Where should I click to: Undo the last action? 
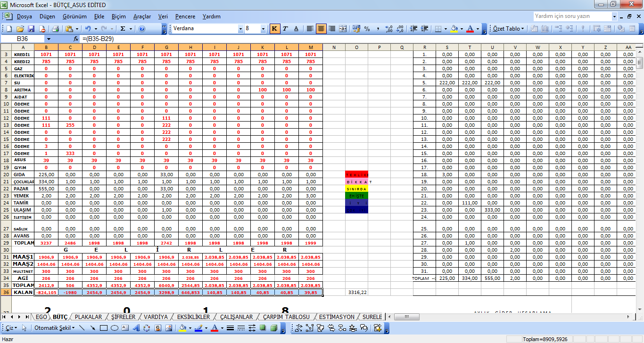88,29
